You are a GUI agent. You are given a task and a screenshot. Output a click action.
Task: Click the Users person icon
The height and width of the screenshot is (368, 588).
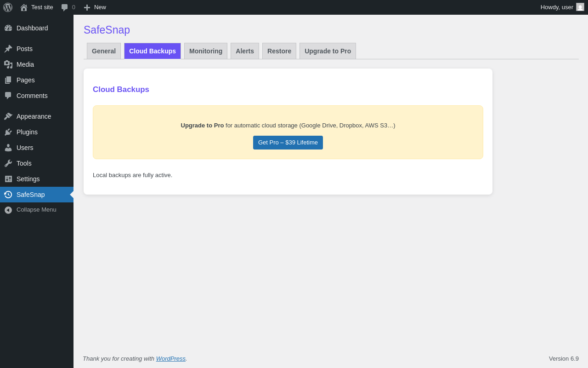(x=8, y=148)
